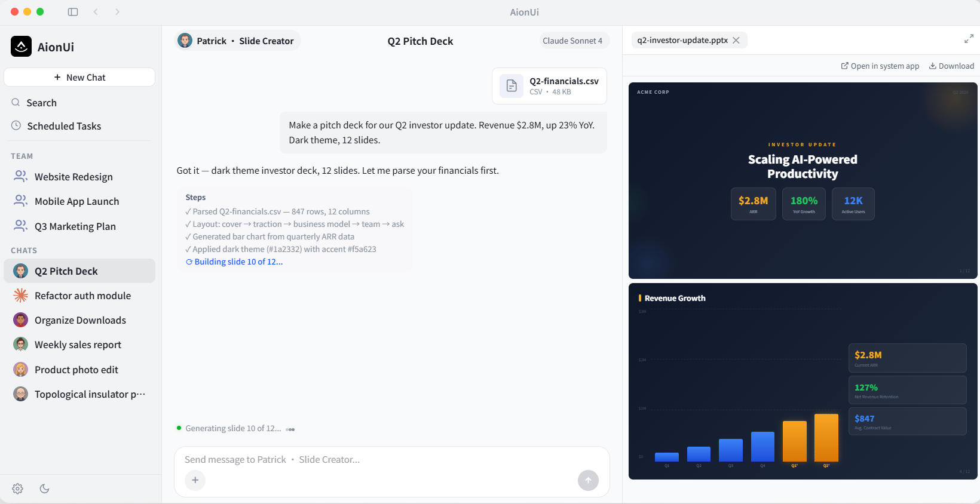Click the Topological insulator avatar
Viewport: 980px width, 504px height.
(x=21, y=394)
